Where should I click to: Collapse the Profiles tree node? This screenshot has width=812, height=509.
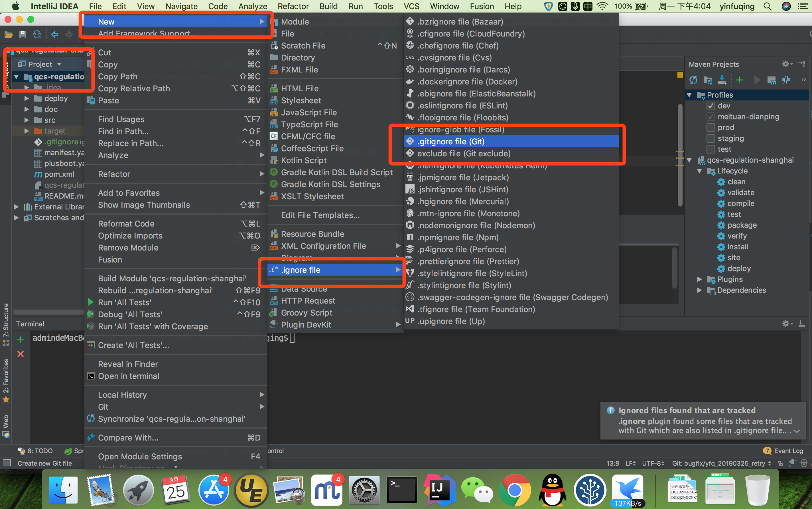(690, 95)
